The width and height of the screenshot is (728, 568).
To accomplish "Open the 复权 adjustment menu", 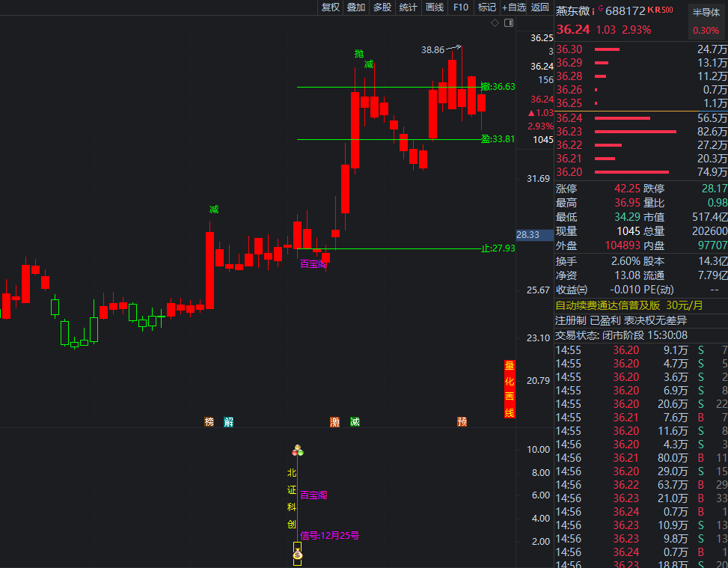I will coord(330,7).
